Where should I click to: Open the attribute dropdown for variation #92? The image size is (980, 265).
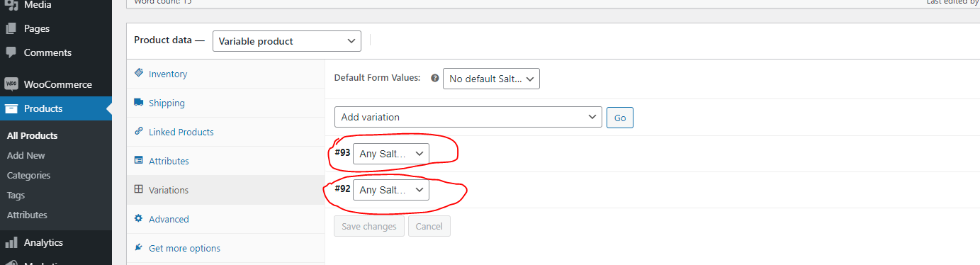tap(391, 189)
